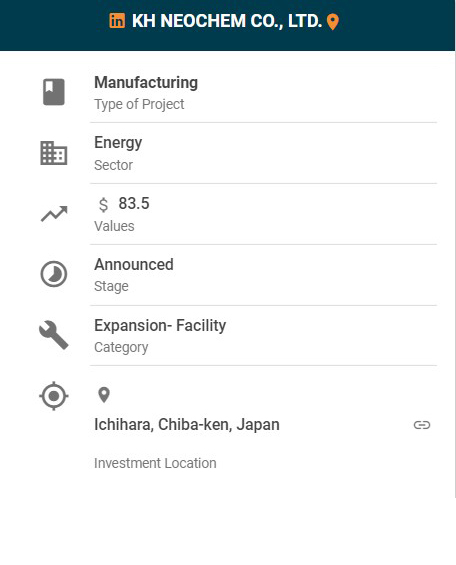Click the trending arrow icon beside Values

tap(54, 214)
